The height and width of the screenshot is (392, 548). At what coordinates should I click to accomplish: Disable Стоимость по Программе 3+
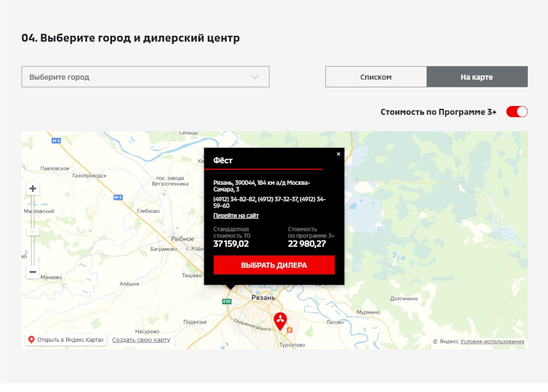[x=517, y=112]
